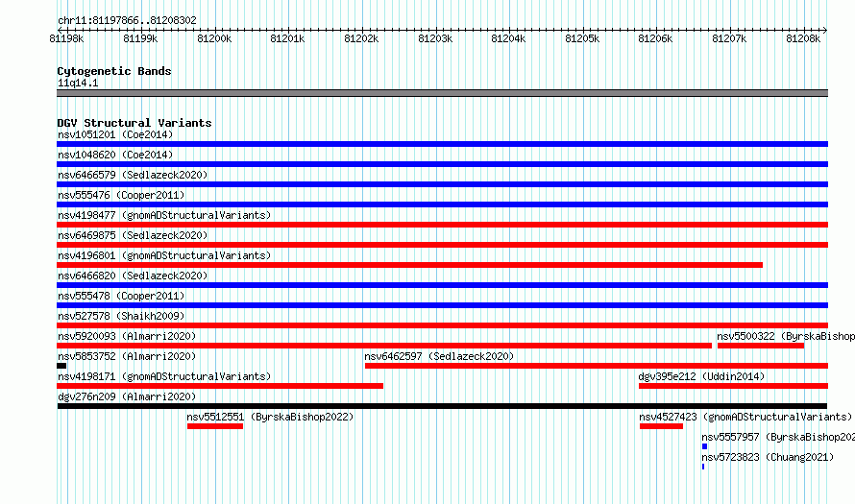The width and height of the screenshot is (855, 504).
Task: Click the nsv4527423 (gnomADStructuralVariants) label
Action: coord(745,417)
